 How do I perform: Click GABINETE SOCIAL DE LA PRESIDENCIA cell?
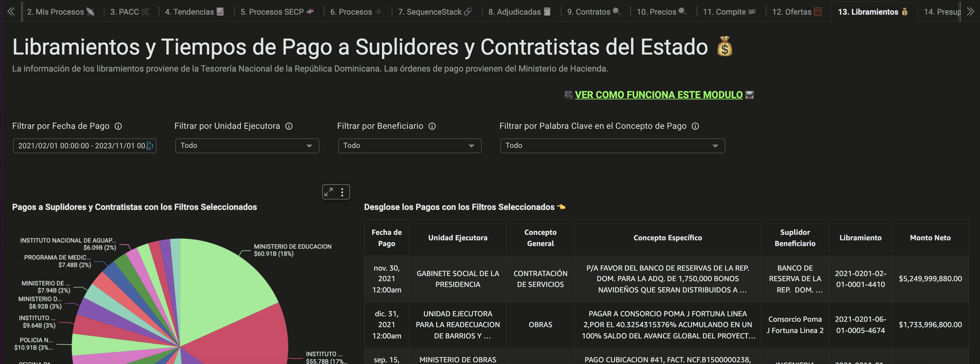458,279
